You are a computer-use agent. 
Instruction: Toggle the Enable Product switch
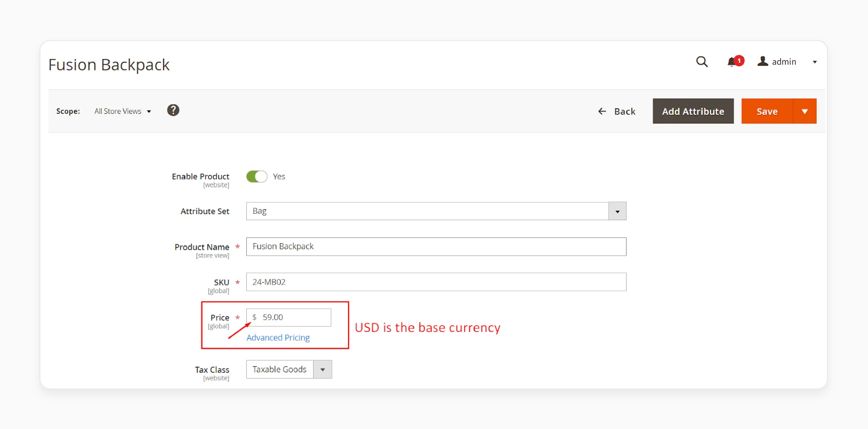(256, 176)
